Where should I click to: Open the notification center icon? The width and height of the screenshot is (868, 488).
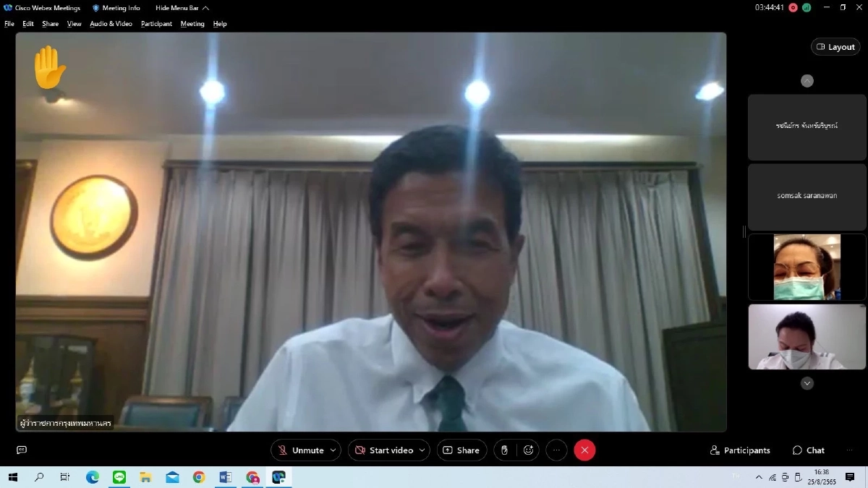click(x=850, y=477)
